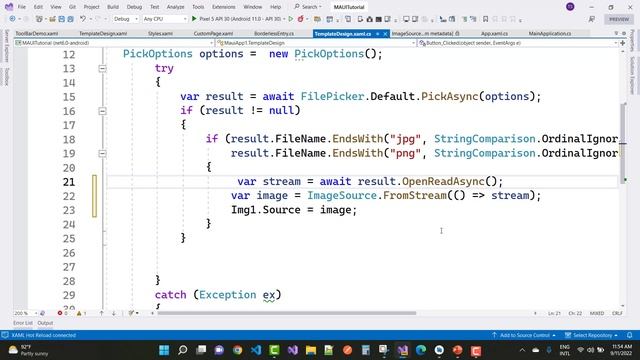This screenshot has height=360, width=640.
Task: Open the Any CPU platform dropdown
Action: click(165, 19)
